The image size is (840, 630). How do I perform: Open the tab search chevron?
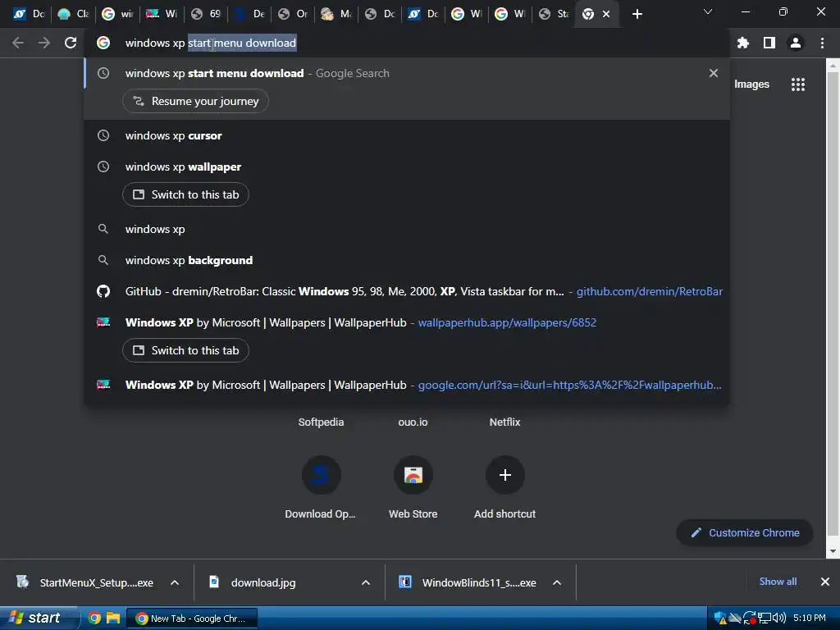[x=708, y=11]
